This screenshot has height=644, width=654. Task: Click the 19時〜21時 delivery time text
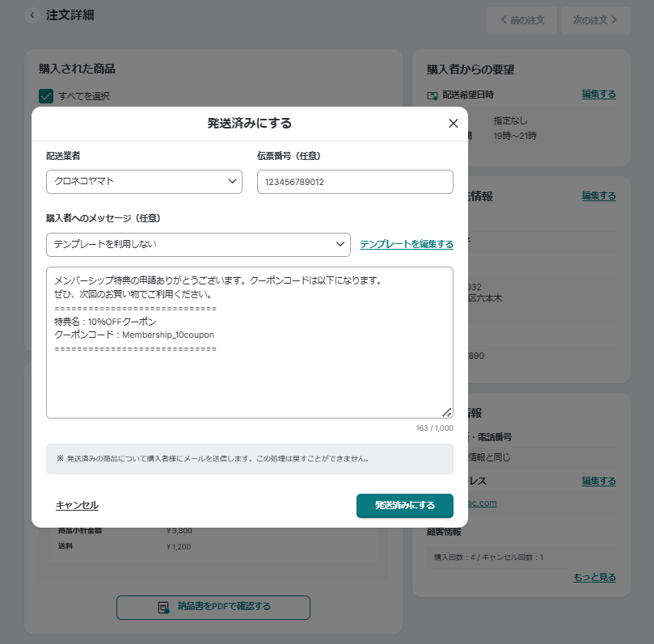click(x=515, y=136)
